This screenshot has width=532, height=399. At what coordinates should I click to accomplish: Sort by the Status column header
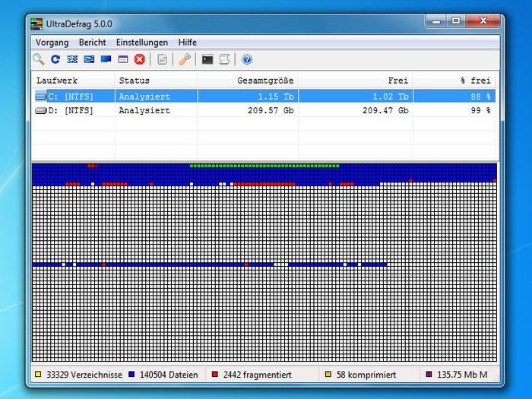[x=156, y=81]
